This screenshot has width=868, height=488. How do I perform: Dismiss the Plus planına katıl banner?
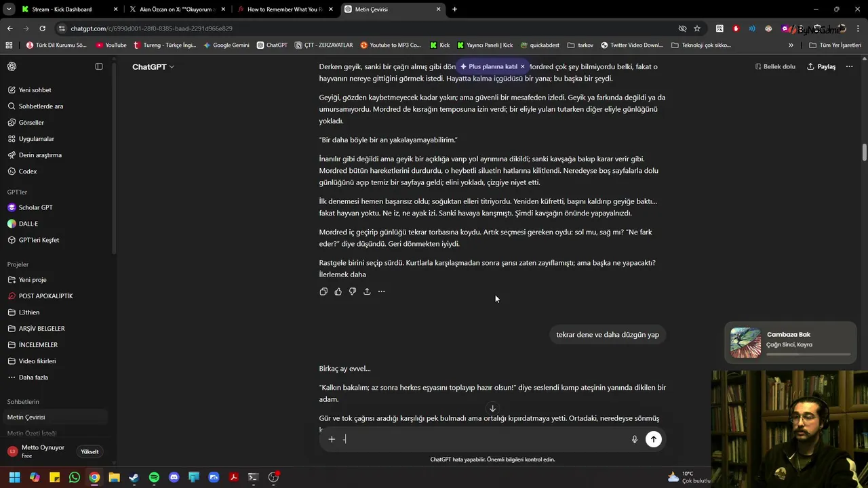click(522, 66)
